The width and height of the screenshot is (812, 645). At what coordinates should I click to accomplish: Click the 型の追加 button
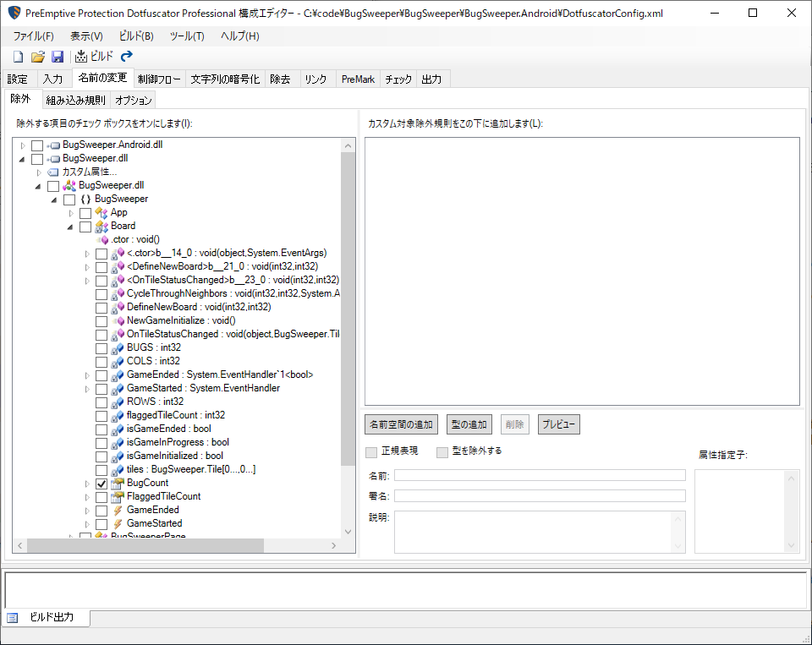click(x=469, y=424)
